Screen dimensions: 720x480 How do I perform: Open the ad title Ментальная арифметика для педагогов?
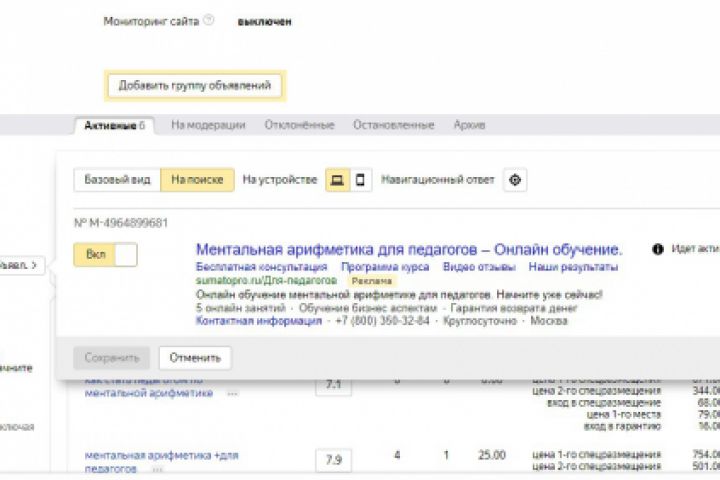(409, 249)
